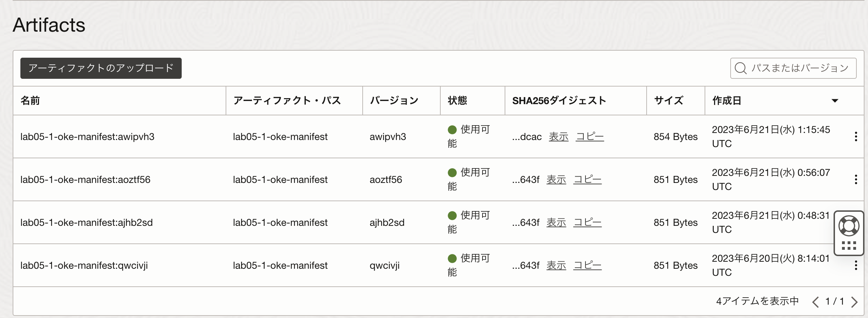The image size is (868, 318).
Task: Click 名前 column header
Action: click(30, 101)
